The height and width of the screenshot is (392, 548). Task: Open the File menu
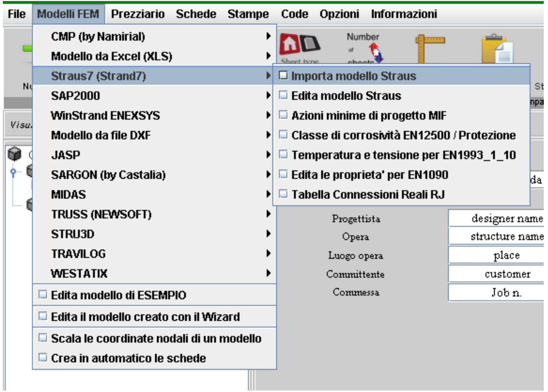coord(17,14)
